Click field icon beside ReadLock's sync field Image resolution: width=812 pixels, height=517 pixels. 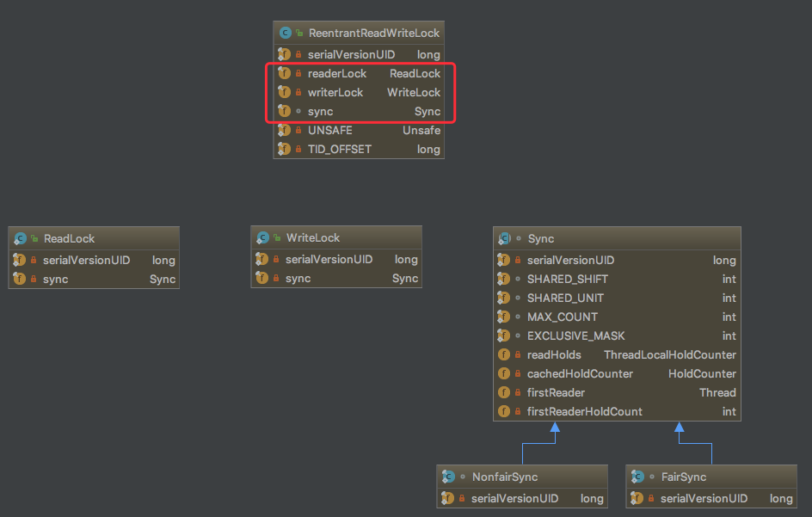point(20,279)
